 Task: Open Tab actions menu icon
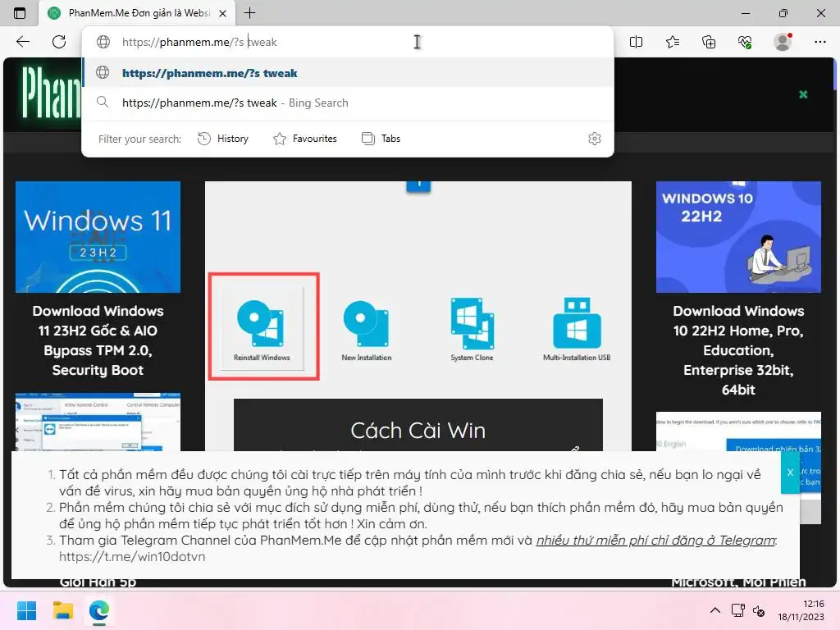tap(20, 13)
